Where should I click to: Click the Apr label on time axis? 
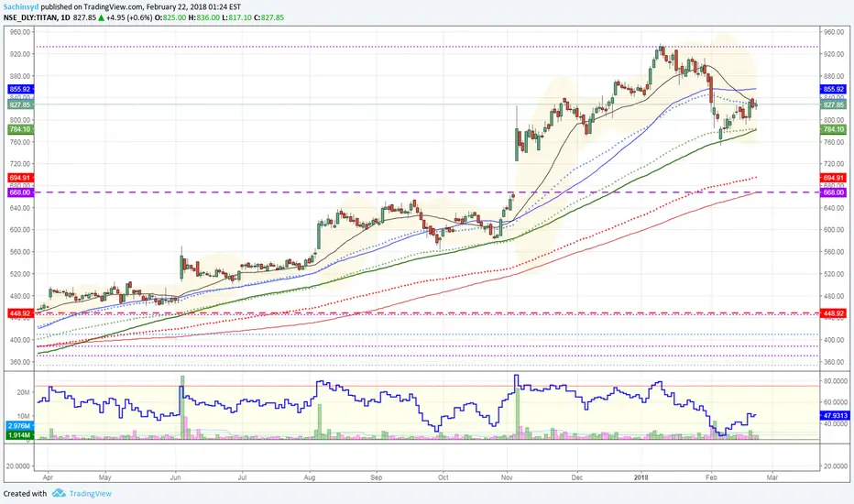[48, 477]
